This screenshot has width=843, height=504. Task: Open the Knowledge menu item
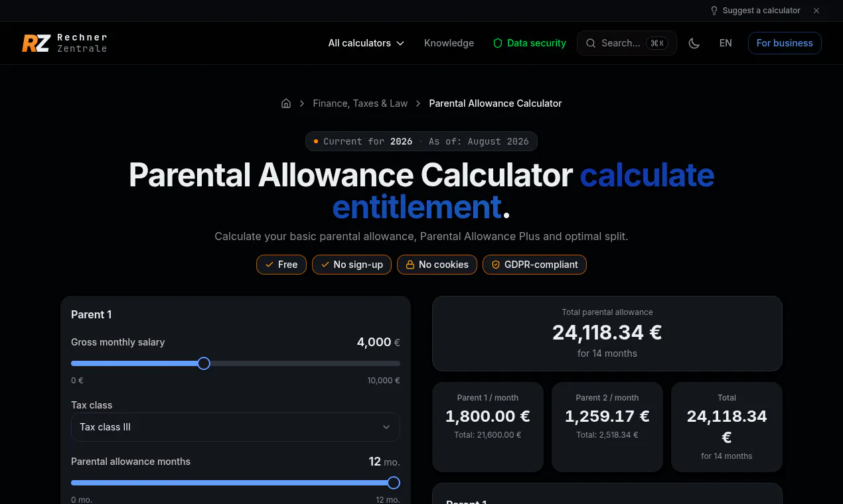pyautogui.click(x=449, y=43)
